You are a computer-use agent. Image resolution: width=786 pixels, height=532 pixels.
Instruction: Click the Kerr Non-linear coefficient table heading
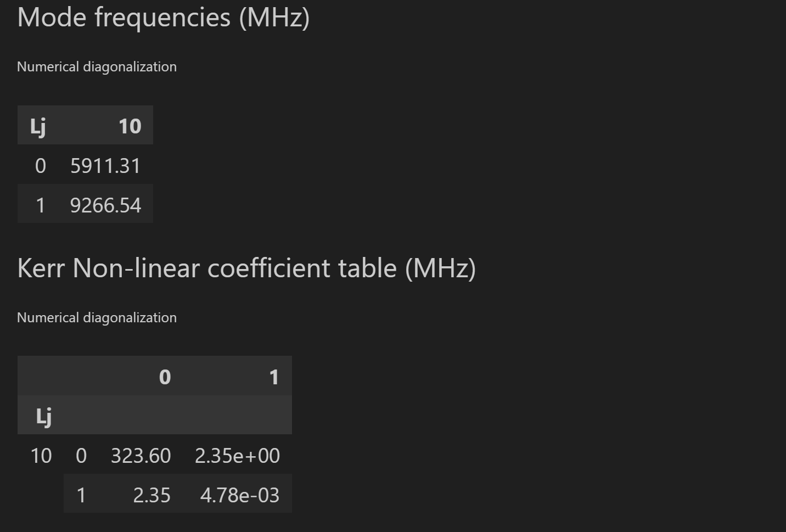click(246, 268)
